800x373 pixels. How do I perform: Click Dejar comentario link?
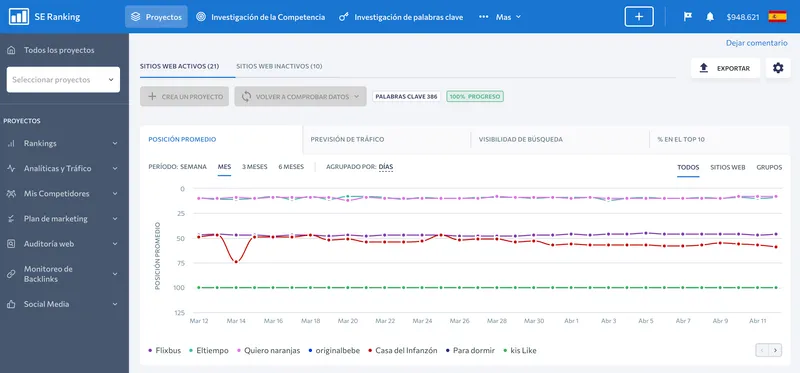click(757, 43)
